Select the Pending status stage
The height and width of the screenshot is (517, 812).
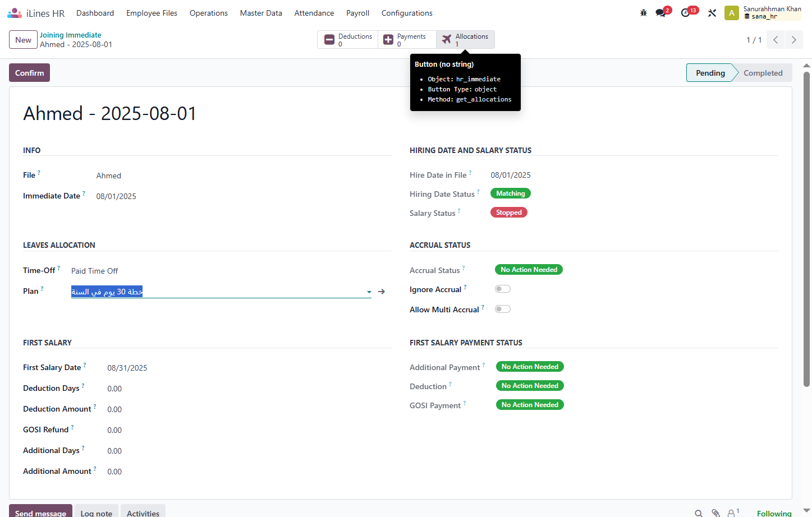710,73
